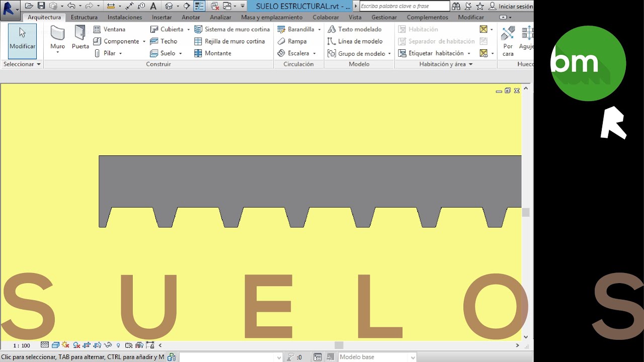Switch to the Anotar ribbon tab
This screenshot has width=644, height=362.
coord(191,17)
